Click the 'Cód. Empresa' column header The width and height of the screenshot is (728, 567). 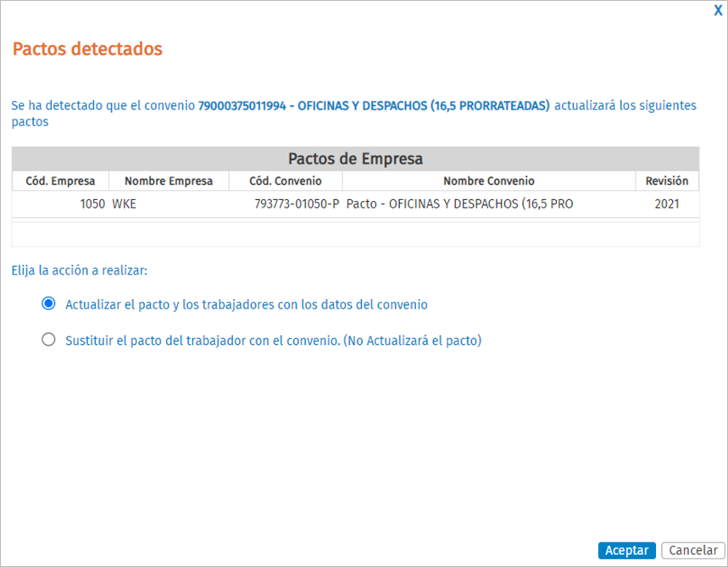pos(60,181)
